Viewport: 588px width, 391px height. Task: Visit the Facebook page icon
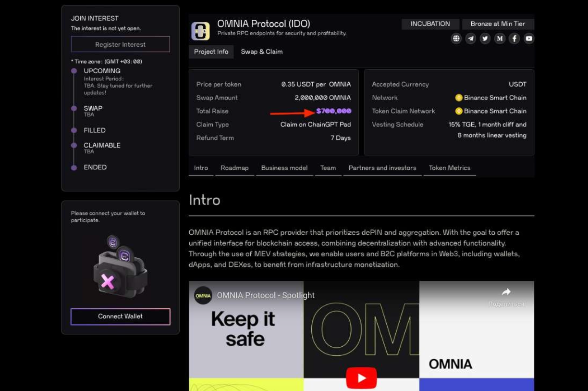[x=514, y=38]
